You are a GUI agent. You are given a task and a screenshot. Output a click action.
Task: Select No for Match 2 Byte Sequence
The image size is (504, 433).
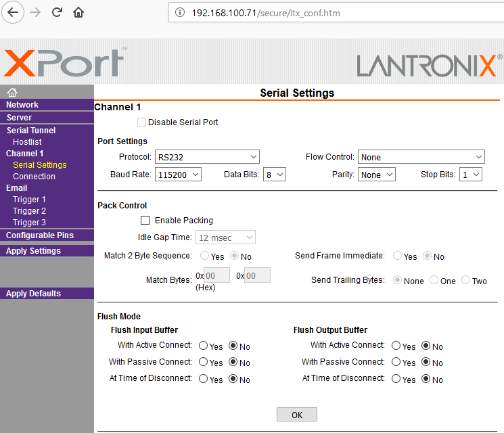[x=234, y=256]
